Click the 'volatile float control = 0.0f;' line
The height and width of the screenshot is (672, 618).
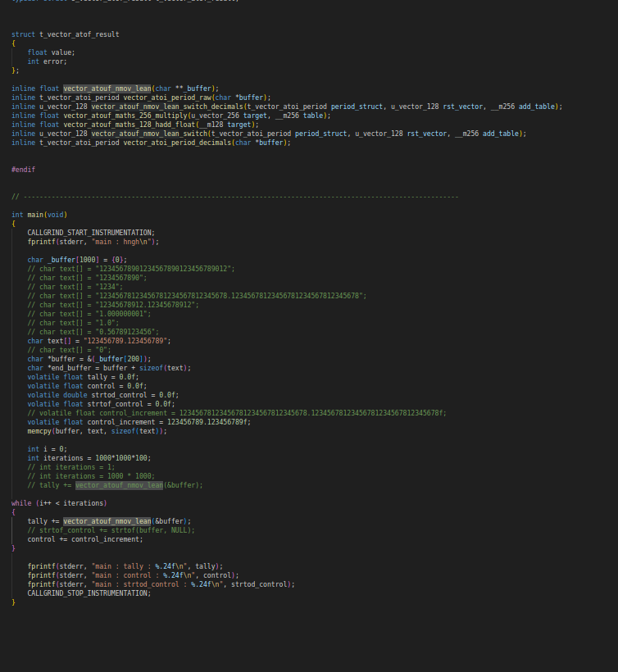pos(87,386)
